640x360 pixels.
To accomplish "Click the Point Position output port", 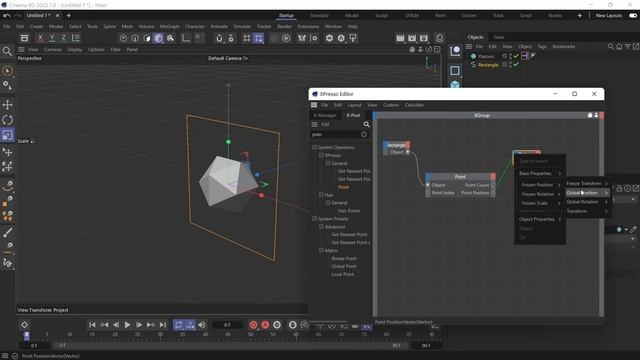I will 493,193.
